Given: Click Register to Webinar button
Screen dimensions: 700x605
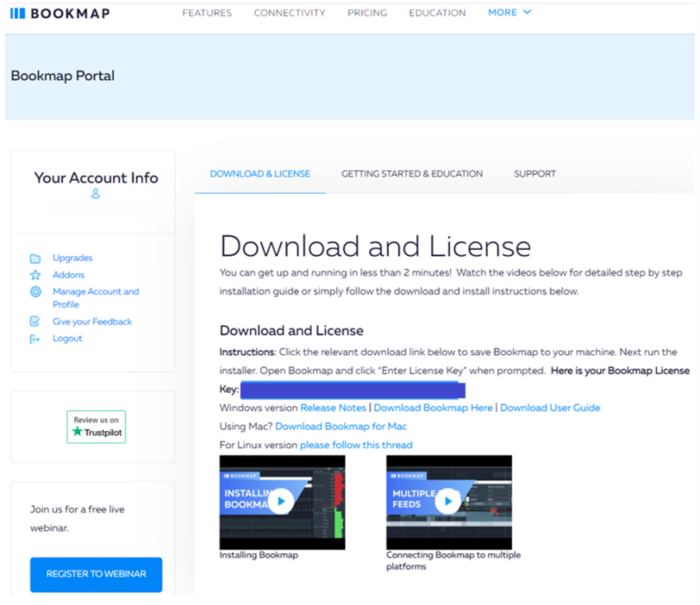Looking at the screenshot, I should (96, 574).
